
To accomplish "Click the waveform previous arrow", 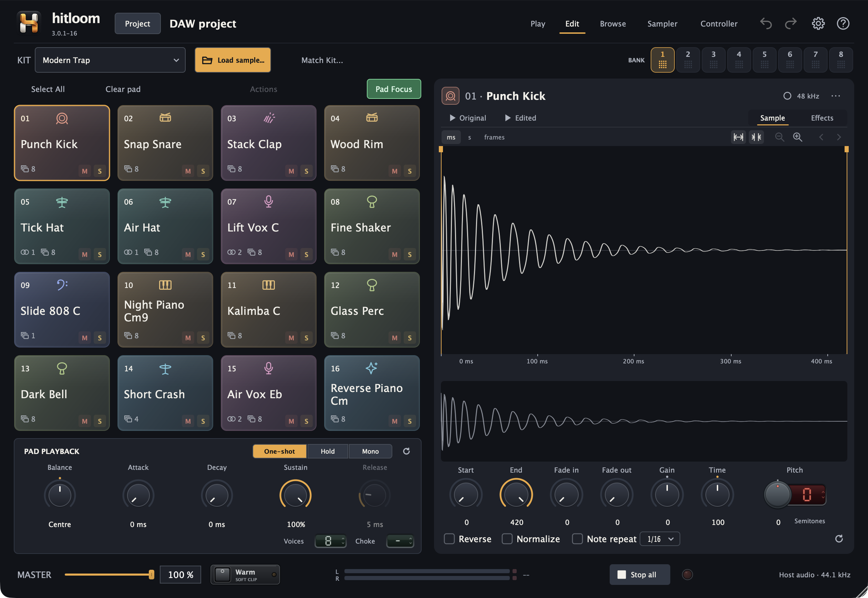I will 821,137.
